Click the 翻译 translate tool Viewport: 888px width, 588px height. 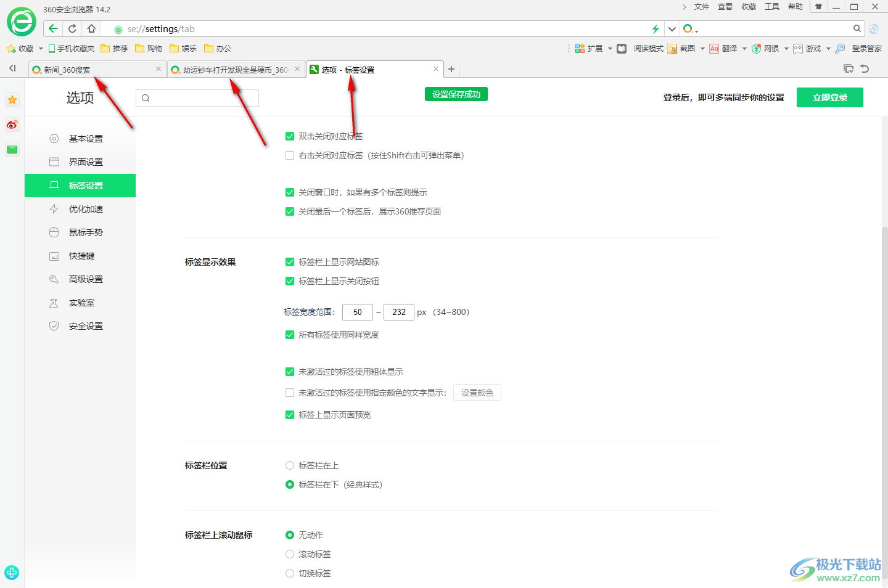(723, 48)
